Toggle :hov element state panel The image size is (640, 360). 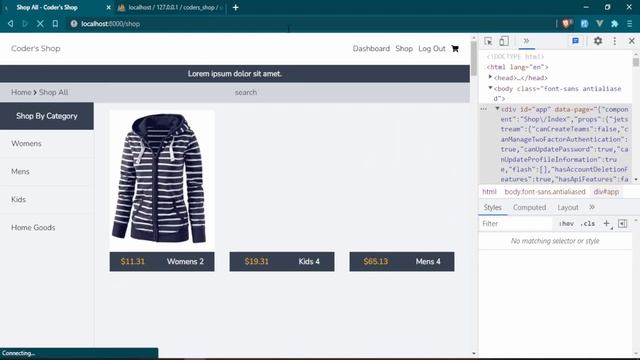(x=567, y=224)
